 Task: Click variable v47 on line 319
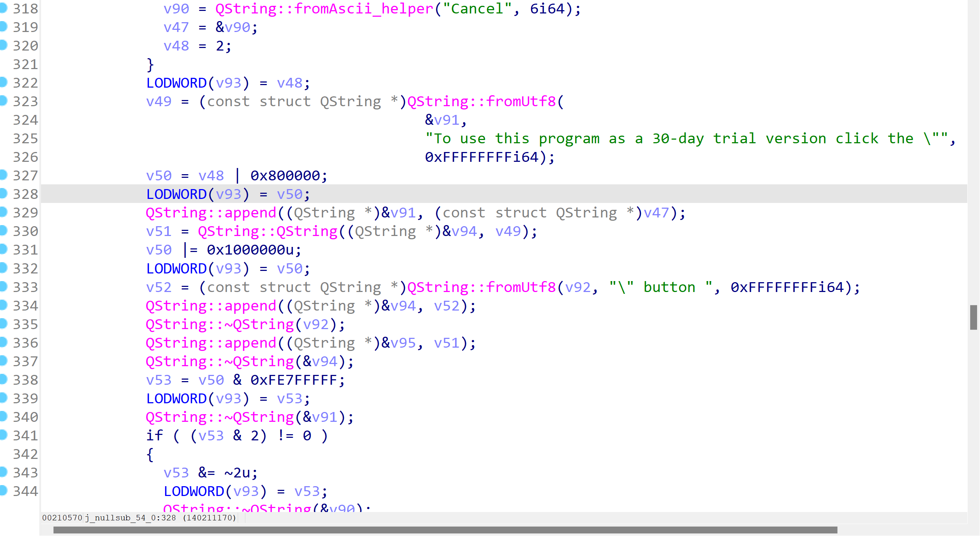point(176,27)
